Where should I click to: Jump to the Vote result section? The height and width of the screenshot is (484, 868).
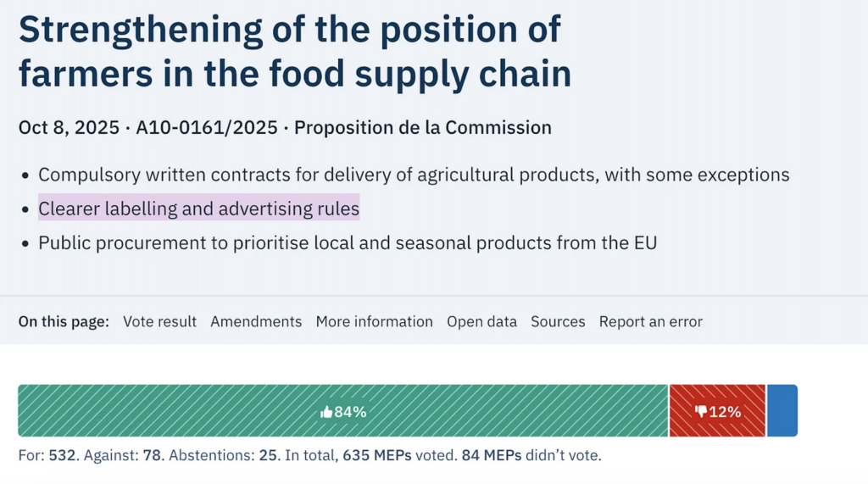click(x=159, y=322)
